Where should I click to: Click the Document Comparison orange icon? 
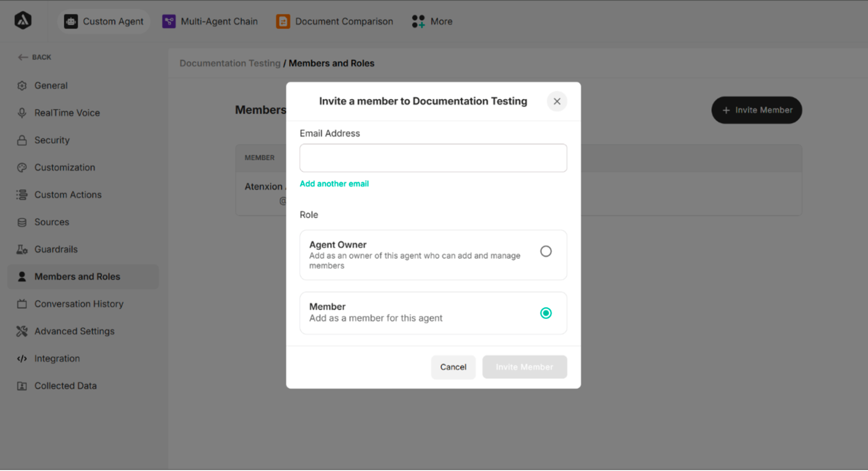tap(283, 21)
